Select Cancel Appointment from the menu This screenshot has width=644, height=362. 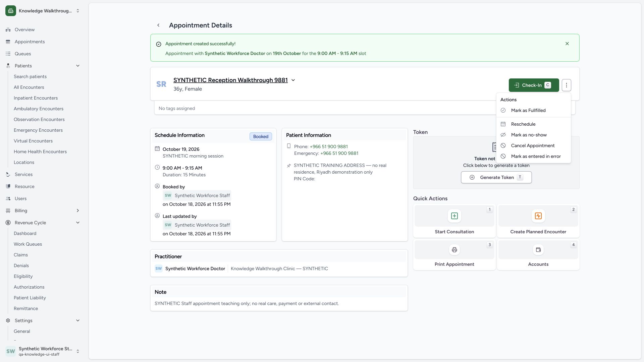click(533, 146)
